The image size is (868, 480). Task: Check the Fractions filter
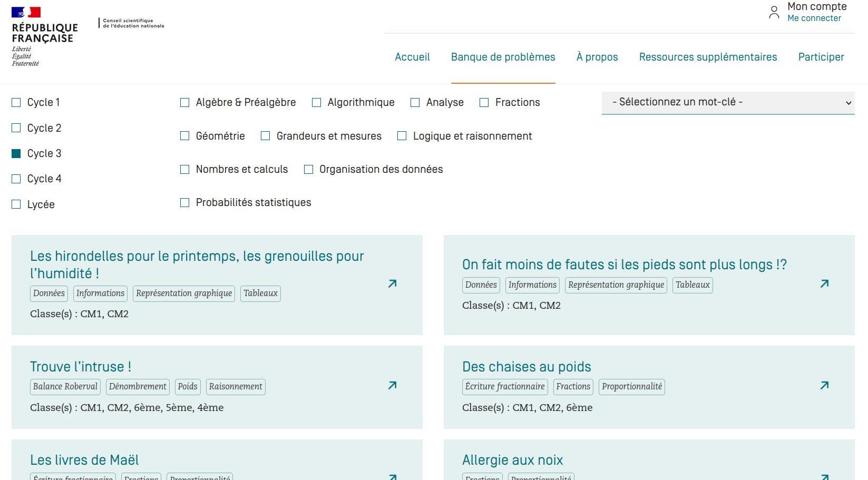484,102
